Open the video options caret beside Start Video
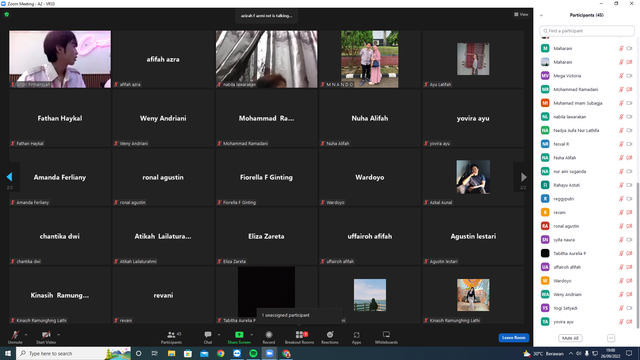The width and height of the screenshot is (640, 360). coord(58,335)
